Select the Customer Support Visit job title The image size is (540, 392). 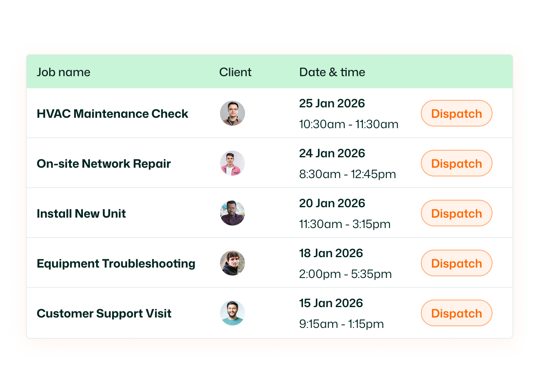pos(104,313)
